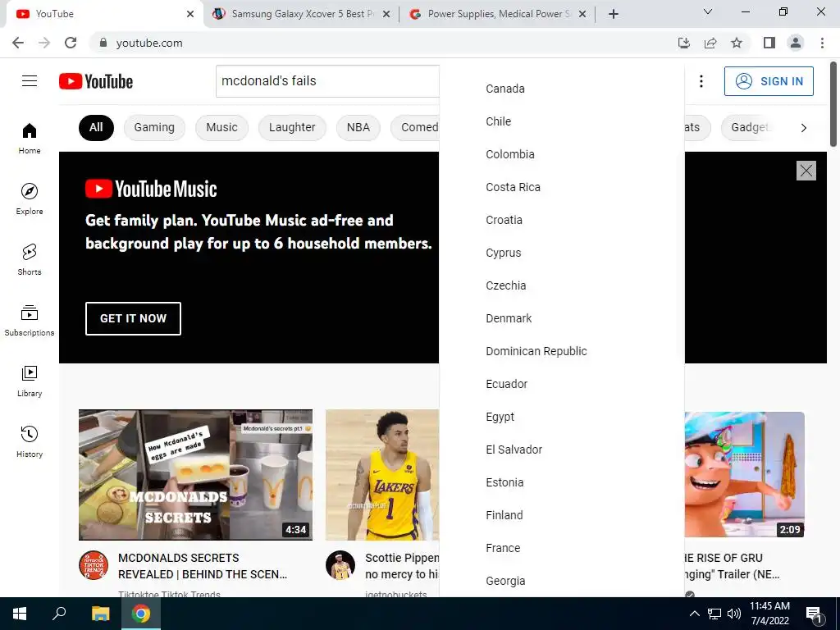The height and width of the screenshot is (630, 840).
Task: Click the install app icon in address bar
Action: coord(683,43)
